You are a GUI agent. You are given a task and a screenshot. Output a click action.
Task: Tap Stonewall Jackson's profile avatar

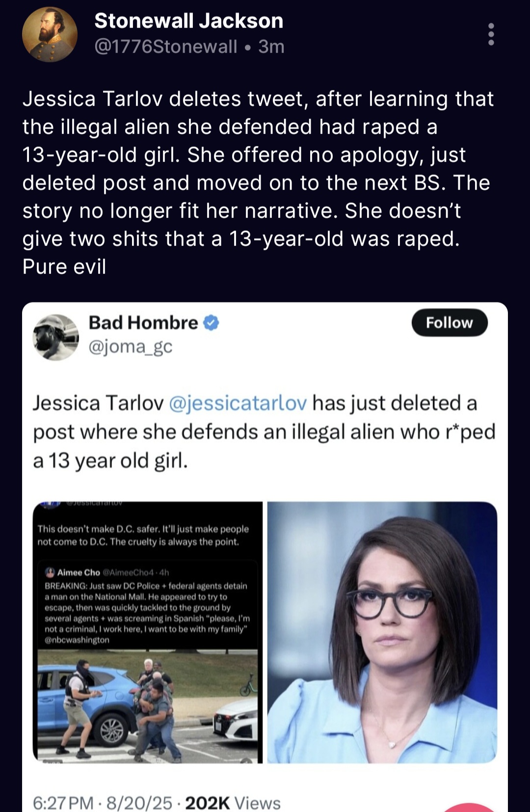click(x=50, y=34)
